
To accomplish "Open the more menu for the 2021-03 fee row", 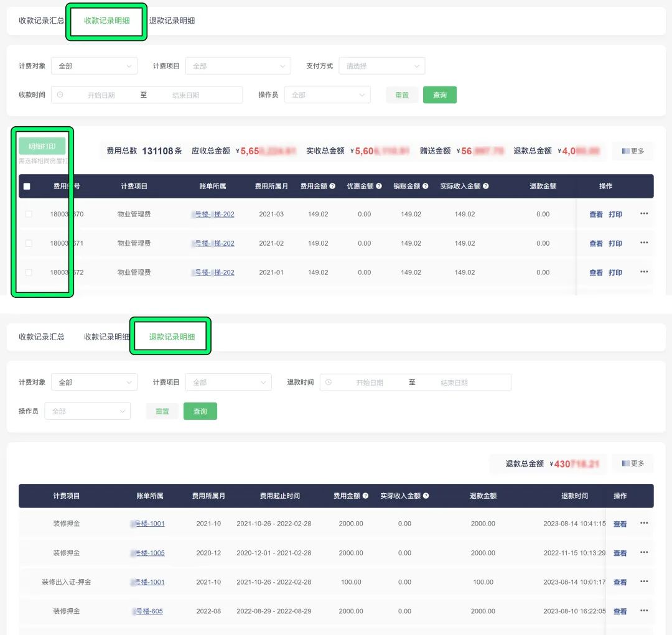I will pos(644,214).
